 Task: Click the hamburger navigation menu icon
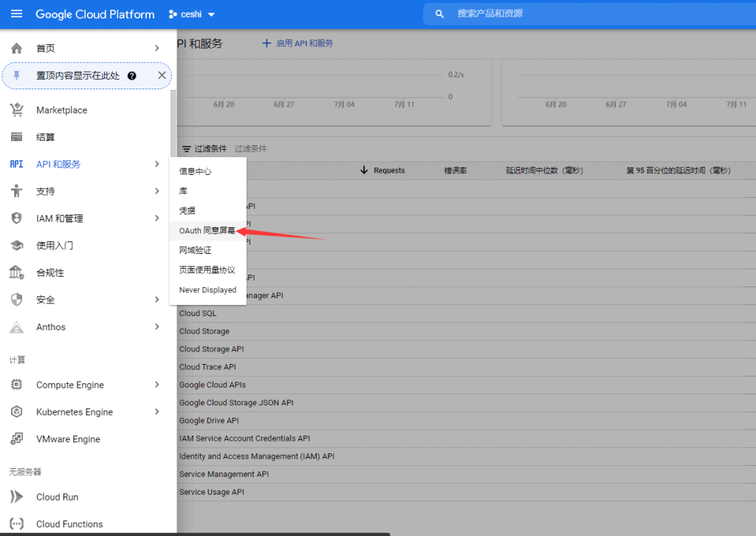[16, 14]
